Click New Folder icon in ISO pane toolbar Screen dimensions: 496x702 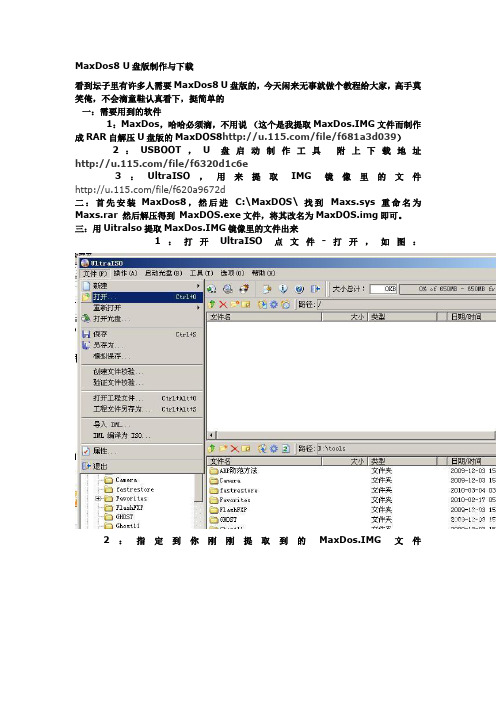235,304
